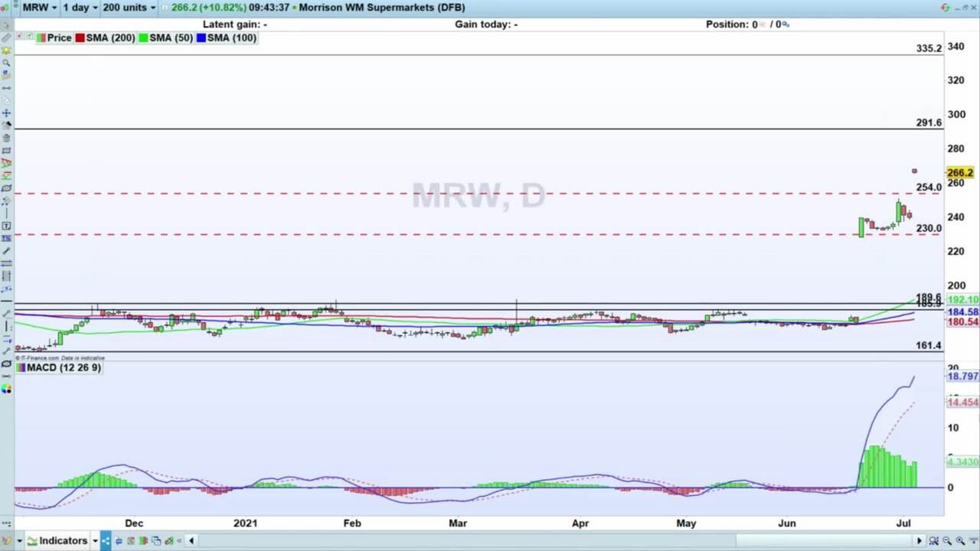
Task: Click the green 192.10 SMA value tag
Action: tap(962, 300)
